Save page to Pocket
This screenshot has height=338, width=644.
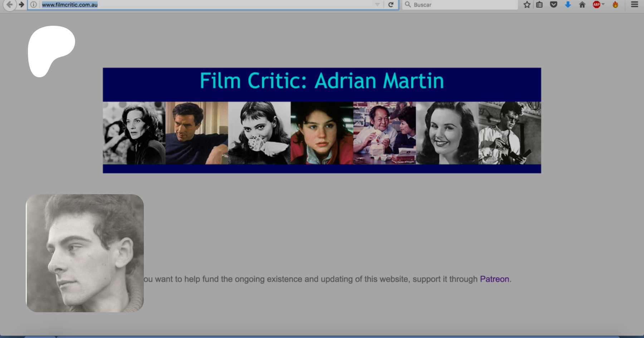553,5
